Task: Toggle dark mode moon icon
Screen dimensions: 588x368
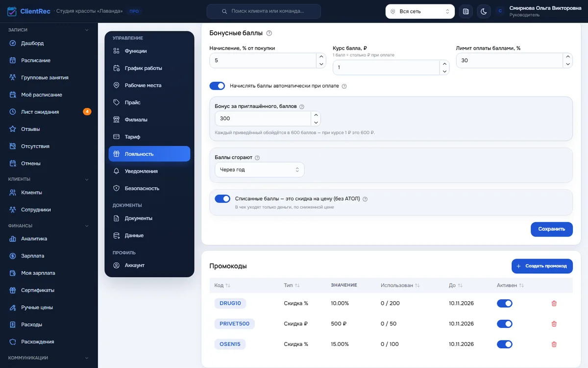Action: 484,11
